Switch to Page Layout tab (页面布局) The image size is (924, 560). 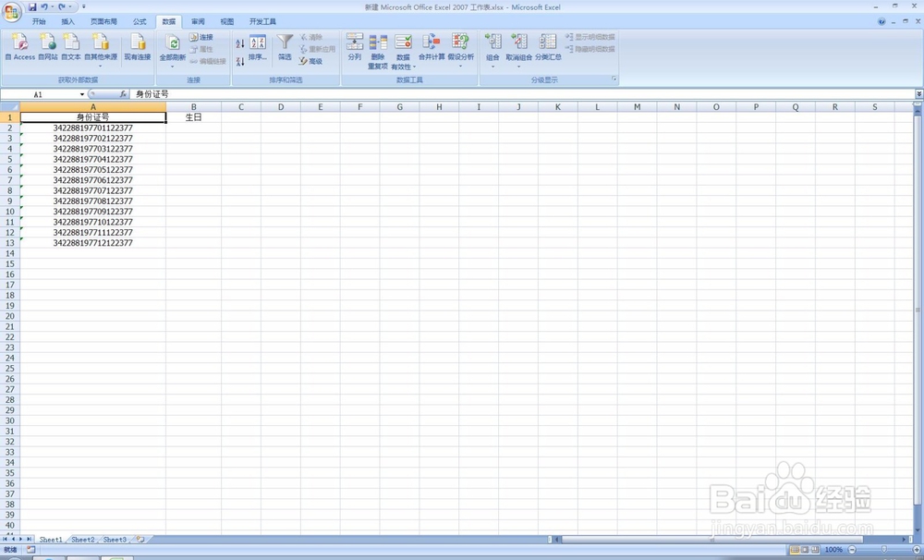click(103, 22)
